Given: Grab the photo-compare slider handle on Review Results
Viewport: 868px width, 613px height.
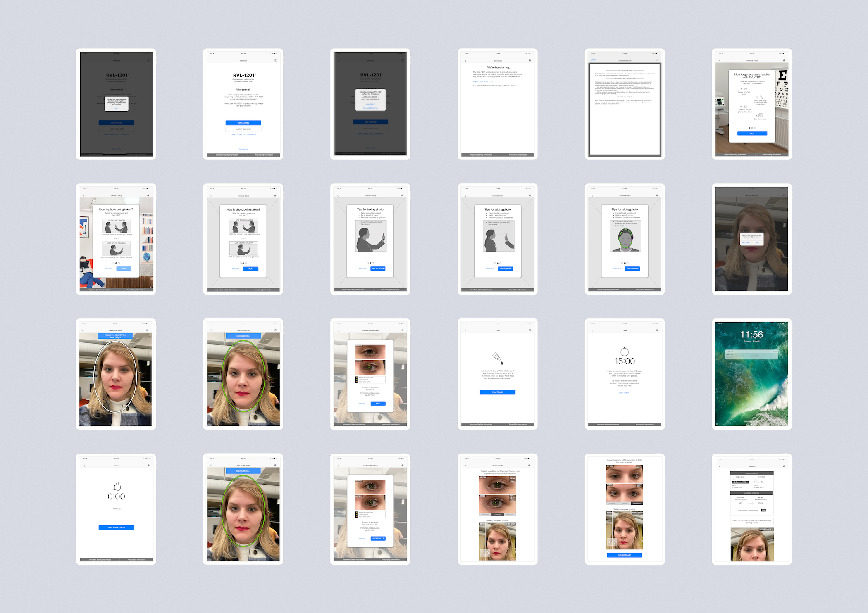Looking at the screenshot, I should point(485,553).
